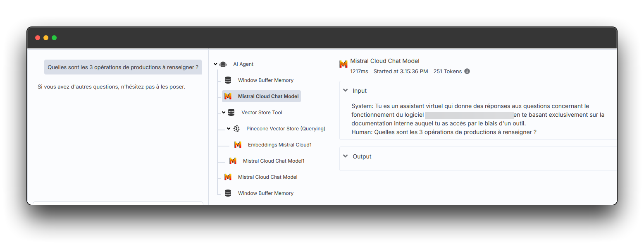Select the Mistral Cloud Chat Model1 label
This screenshot has height=245, width=644.
[x=274, y=161]
